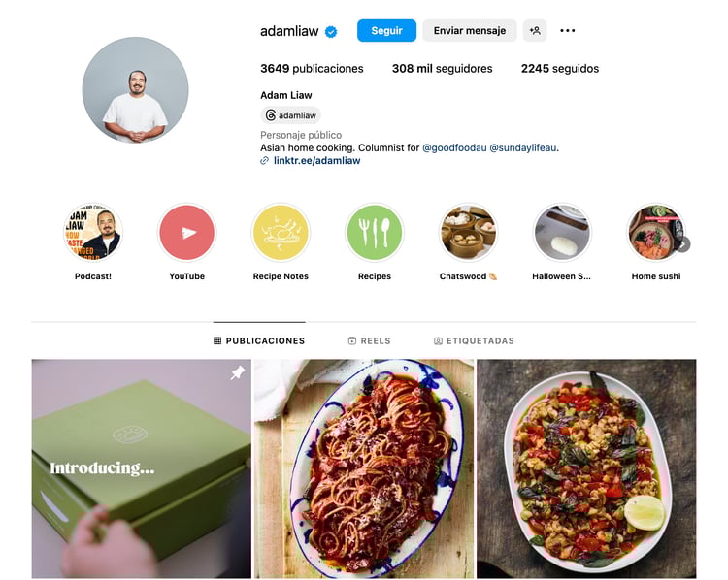Open the three-dots more options menu
The image size is (728, 580).
click(568, 31)
